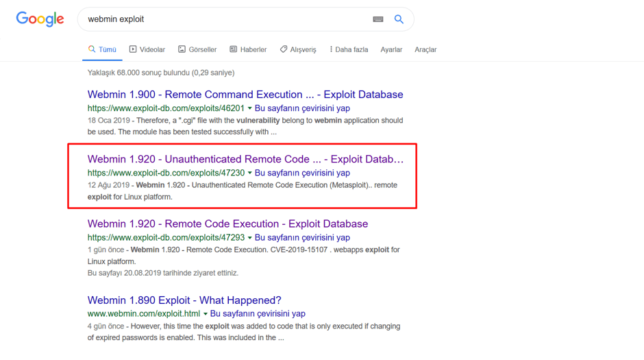Open Webmin 1.920 Remote Code Execution result
Screen dimensions: 644x360
[x=227, y=224]
